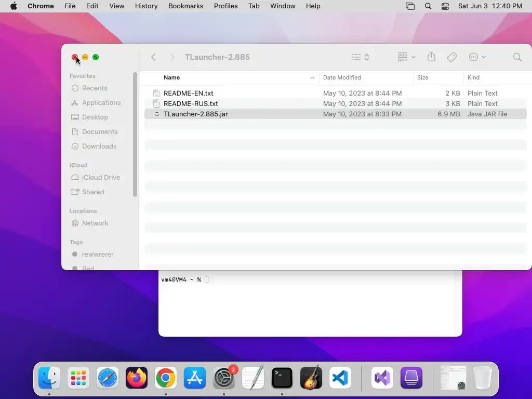The height and width of the screenshot is (399, 532).
Task: Click the minimized window thumbnail in Dock
Action: [x=453, y=378]
